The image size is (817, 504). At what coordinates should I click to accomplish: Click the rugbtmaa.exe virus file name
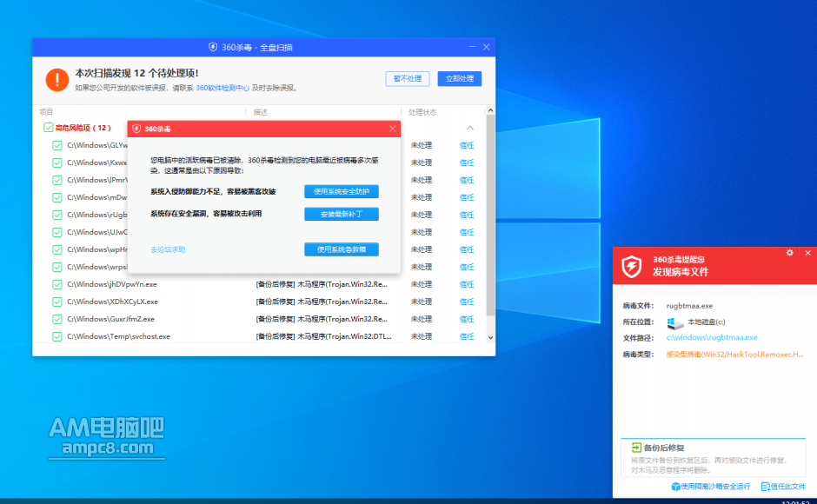point(689,306)
